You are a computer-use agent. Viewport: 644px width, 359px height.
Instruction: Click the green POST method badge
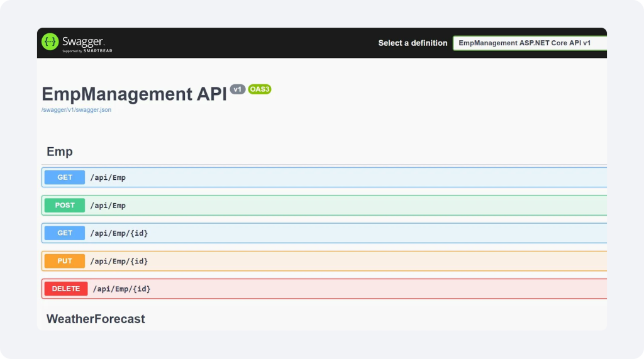65,206
